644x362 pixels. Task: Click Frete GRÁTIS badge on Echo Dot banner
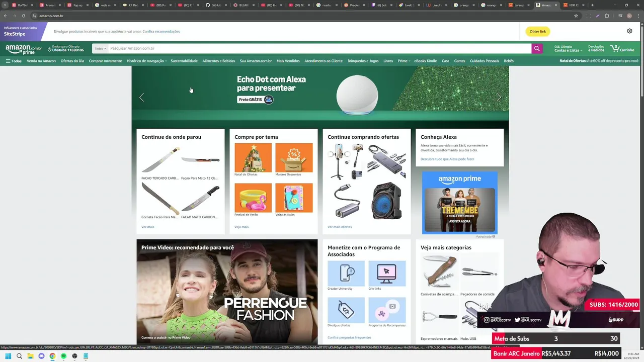[255, 100]
